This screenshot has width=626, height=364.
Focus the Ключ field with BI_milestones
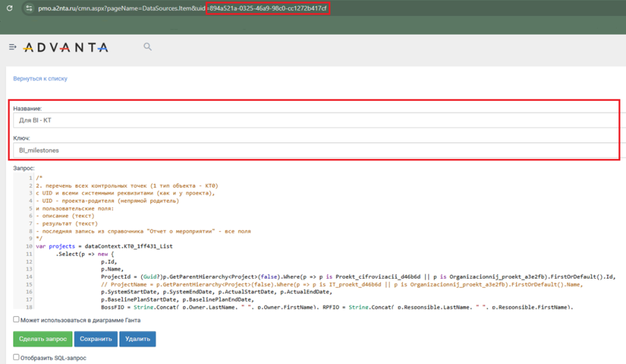coord(315,150)
